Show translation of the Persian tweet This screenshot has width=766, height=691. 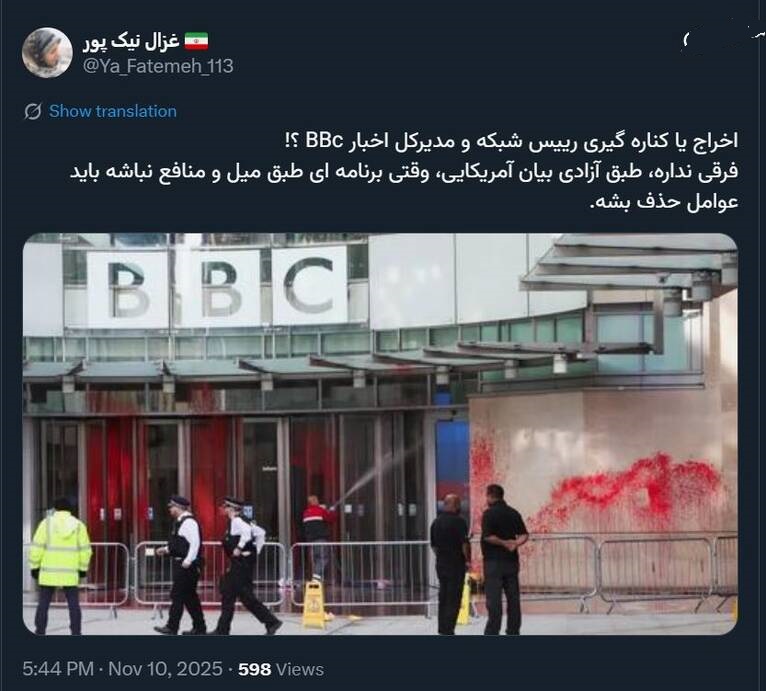point(113,111)
